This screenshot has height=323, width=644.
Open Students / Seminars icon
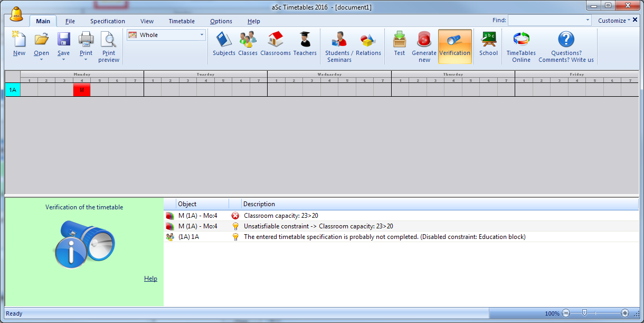tap(339, 40)
